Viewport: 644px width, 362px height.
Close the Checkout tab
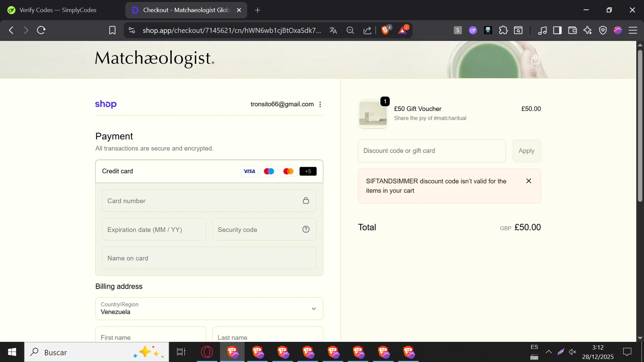239,10
